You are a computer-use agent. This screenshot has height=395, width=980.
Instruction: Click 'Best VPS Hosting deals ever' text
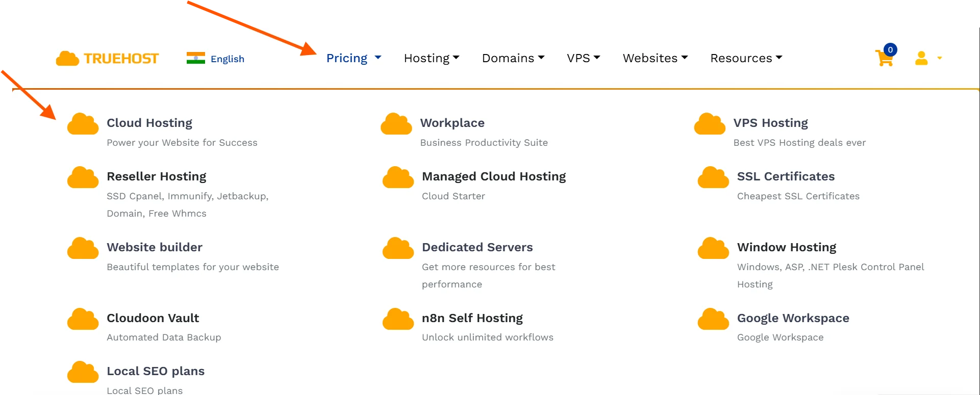click(x=800, y=143)
